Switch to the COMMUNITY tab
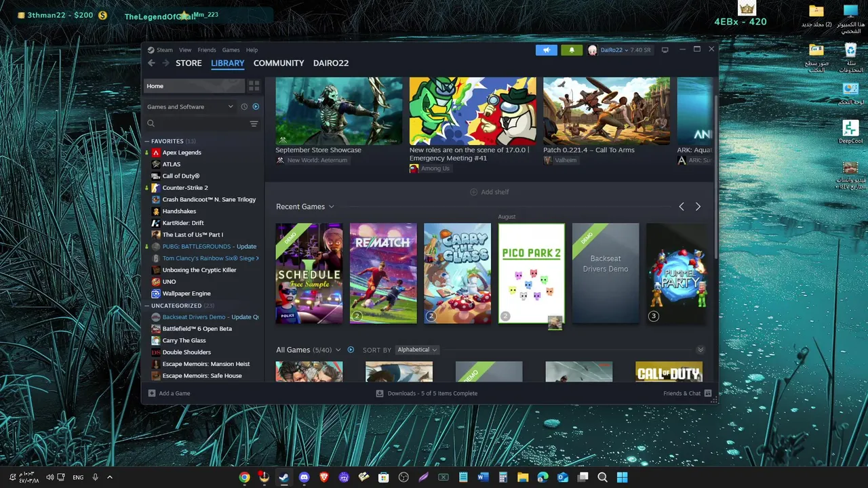This screenshot has height=488, width=868. pos(279,63)
